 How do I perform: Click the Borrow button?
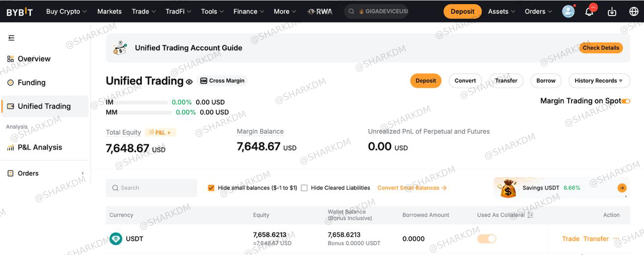coord(546,80)
